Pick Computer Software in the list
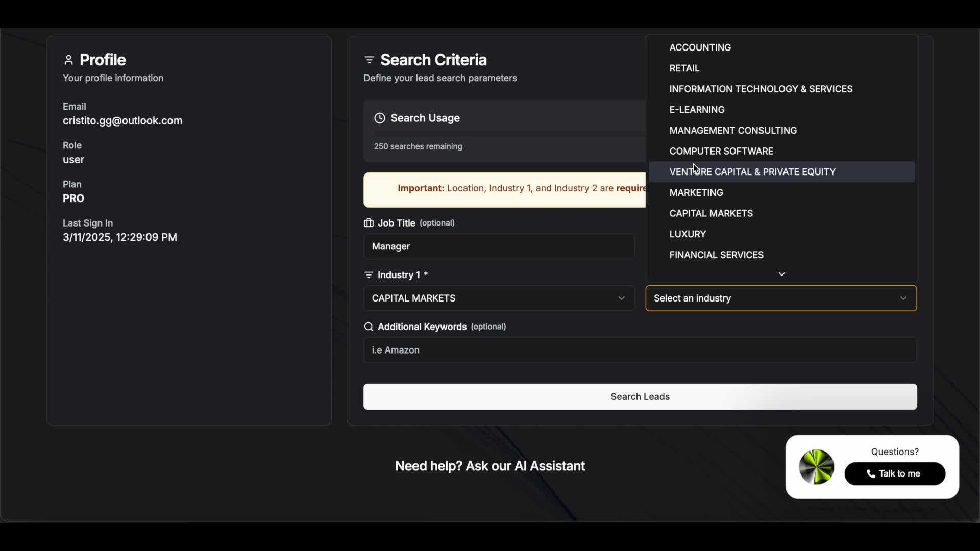Image resolution: width=980 pixels, height=551 pixels. [x=721, y=151]
